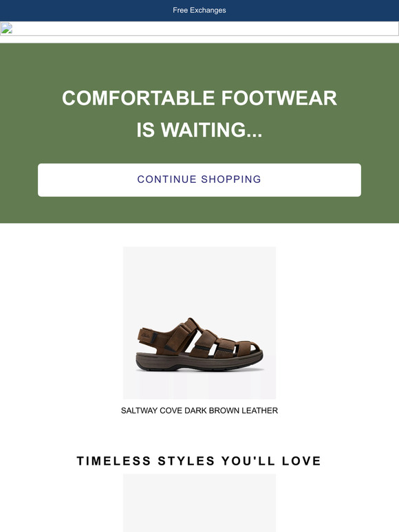
Task: Open the grey product thumbnail below Timeless Styles
Action: pyautogui.click(x=199, y=503)
